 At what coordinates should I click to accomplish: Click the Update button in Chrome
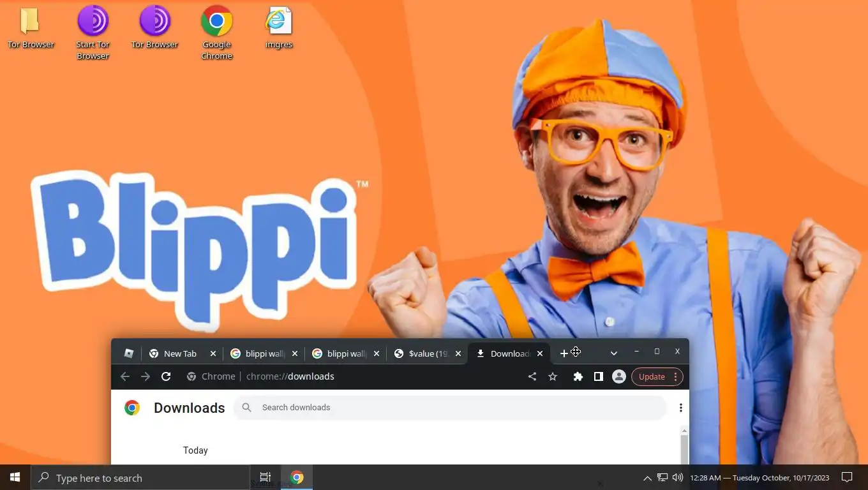pyautogui.click(x=652, y=376)
